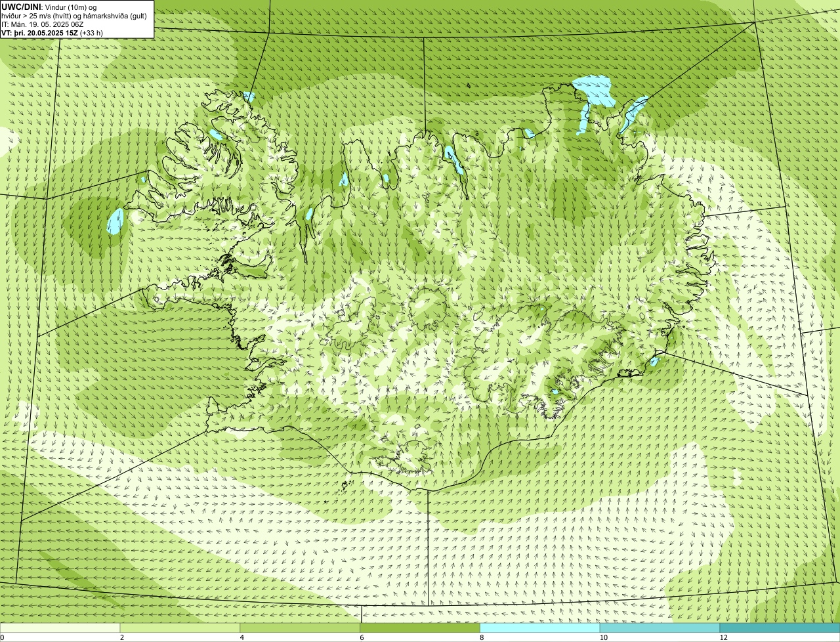Click the 6–8 m/s dark green legend segment
The image size is (840, 642).
pyautogui.click(x=420, y=628)
